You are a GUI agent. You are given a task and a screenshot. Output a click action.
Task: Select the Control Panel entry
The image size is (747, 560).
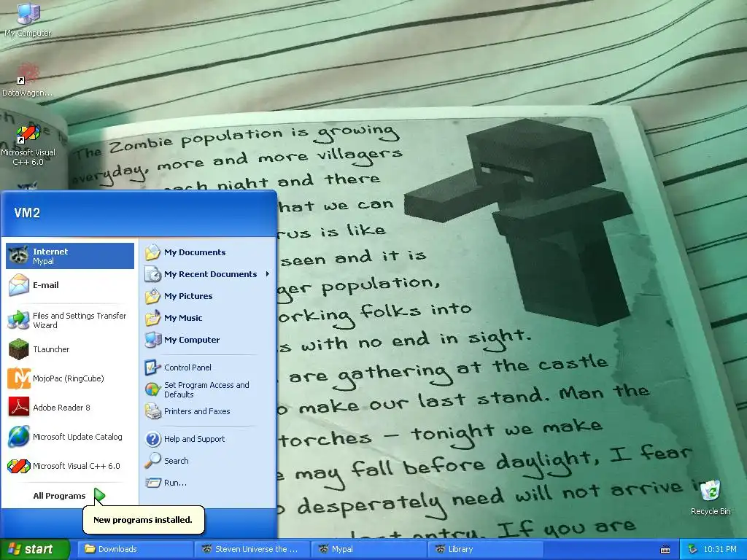click(x=208, y=367)
